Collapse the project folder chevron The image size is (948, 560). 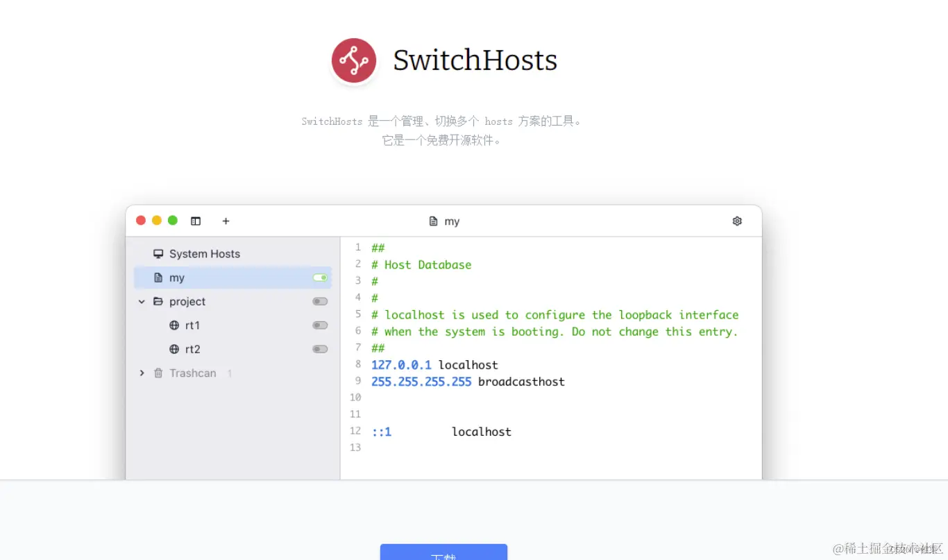(142, 301)
